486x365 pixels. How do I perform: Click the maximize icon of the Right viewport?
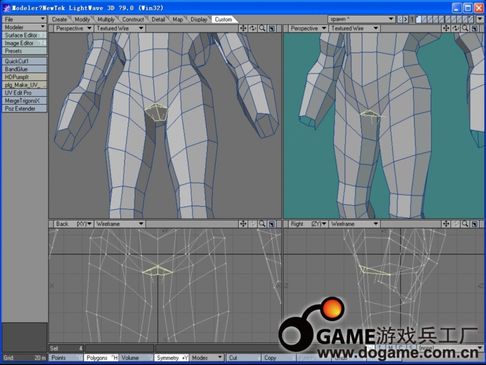[x=475, y=224]
